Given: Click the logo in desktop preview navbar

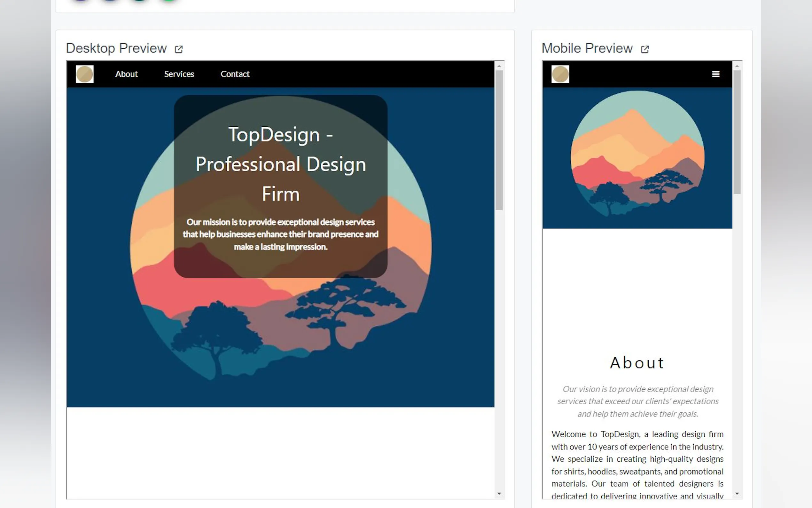Looking at the screenshot, I should click(85, 74).
